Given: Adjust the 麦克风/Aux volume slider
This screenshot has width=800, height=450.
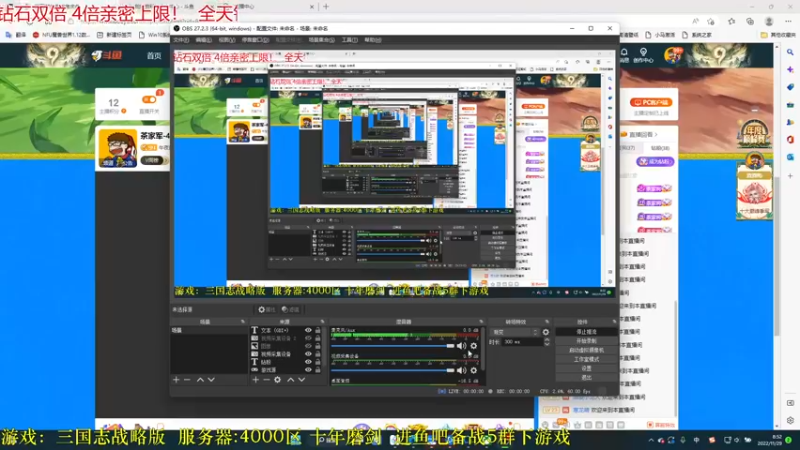Looking at the screenshot, I should [392, 346].
